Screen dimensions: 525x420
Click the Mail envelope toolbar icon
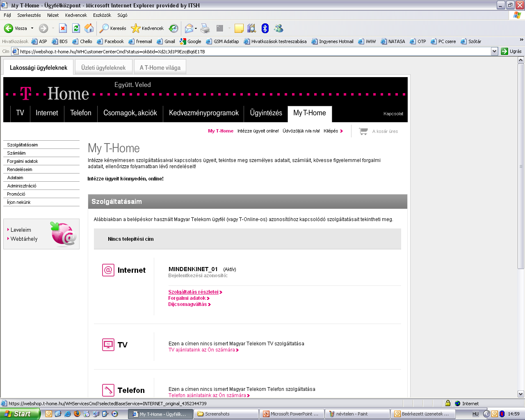[189, 28]
